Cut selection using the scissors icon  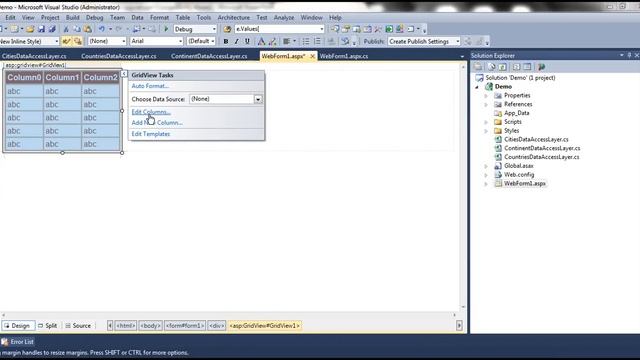[x=66, y=29]
